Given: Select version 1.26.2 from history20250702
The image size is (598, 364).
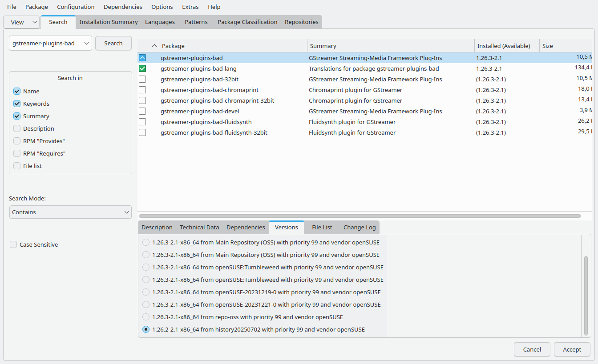Looking at the screenshot, I should pos(146,329).
